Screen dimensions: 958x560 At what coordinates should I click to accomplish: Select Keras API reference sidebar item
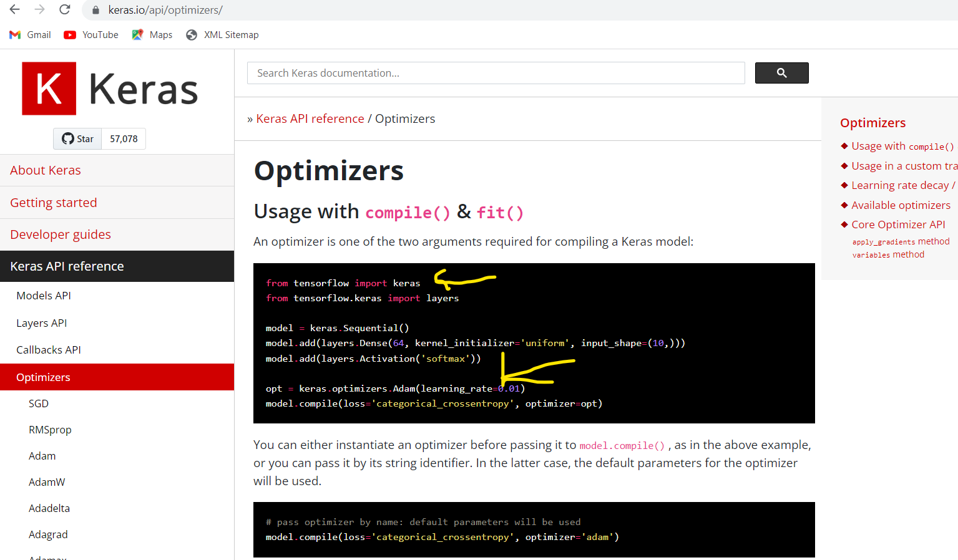coord(117,266)
